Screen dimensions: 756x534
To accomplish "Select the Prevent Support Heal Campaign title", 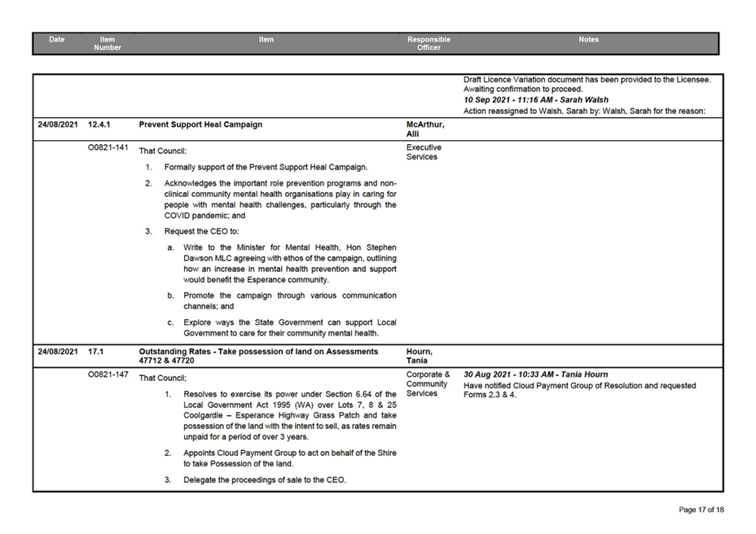I will point(200,125).
